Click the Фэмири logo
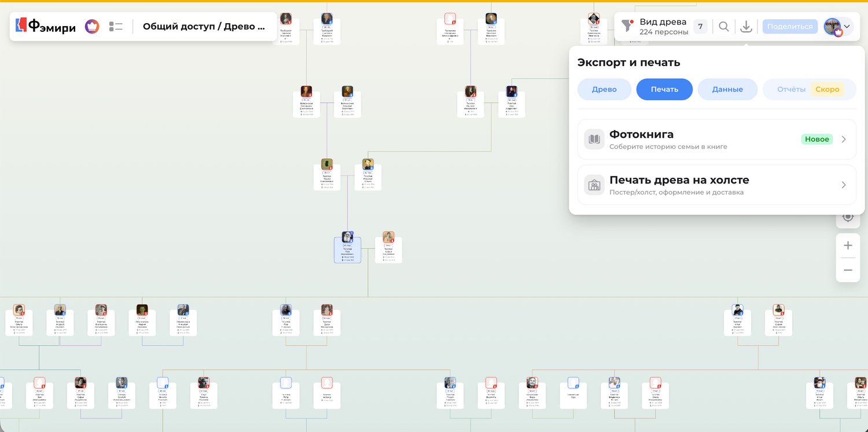Screen dimensions: 868x432 pos(45,26)
